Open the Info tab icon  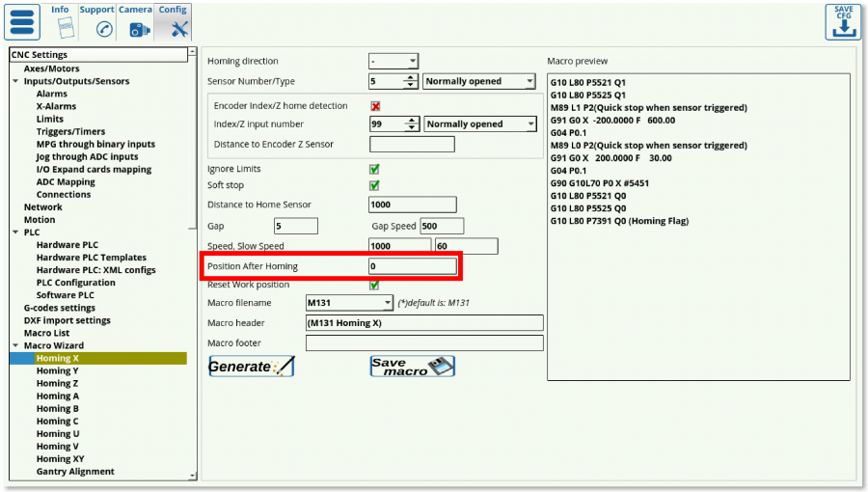[x=60, y=28]
